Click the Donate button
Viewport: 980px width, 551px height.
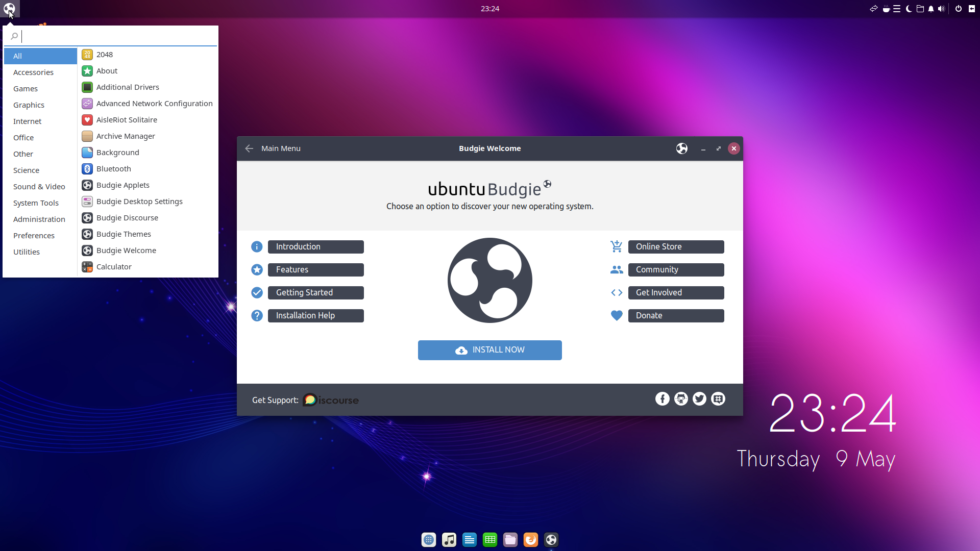pos(676,316)
